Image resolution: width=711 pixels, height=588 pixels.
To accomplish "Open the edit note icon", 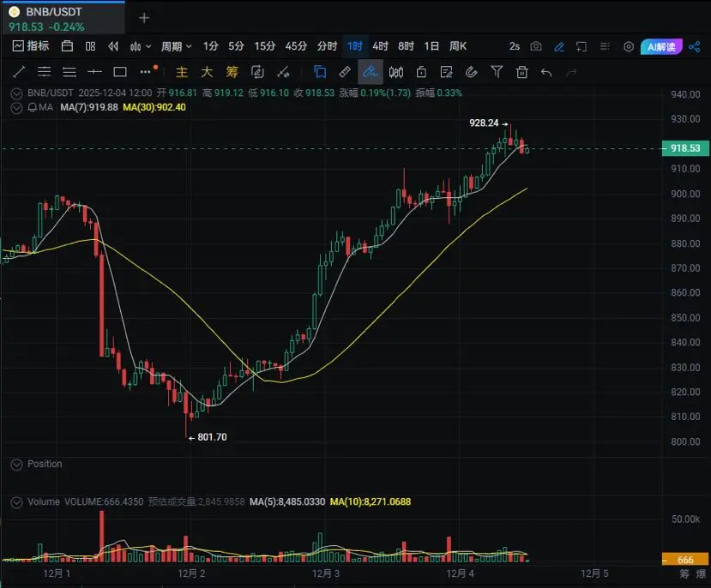I will 446,72.
